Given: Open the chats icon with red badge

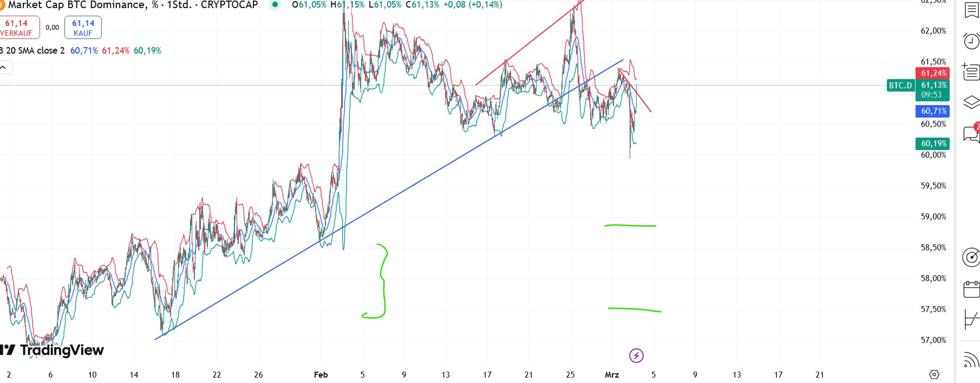Looking at the screenshot, I should pos(972,133).
